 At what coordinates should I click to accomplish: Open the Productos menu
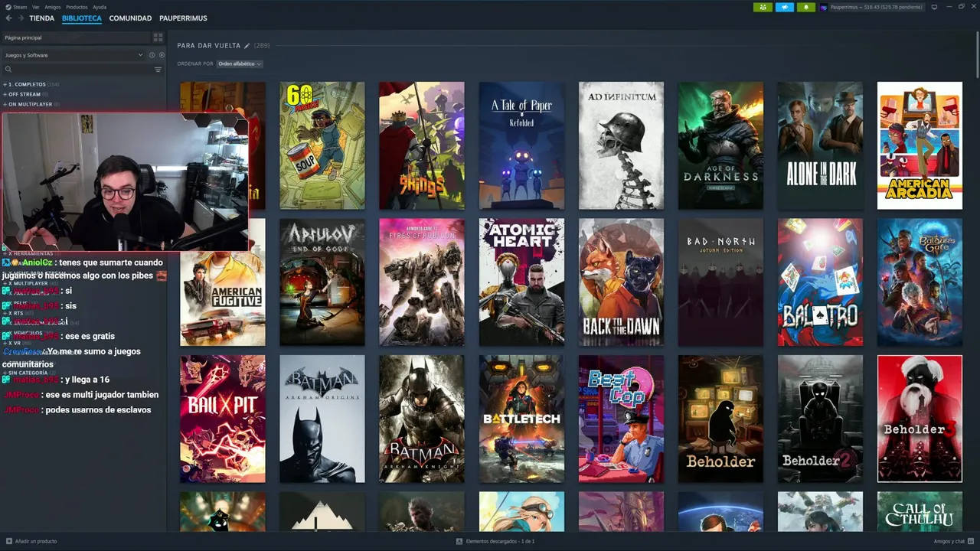click(x=77, y=7)
